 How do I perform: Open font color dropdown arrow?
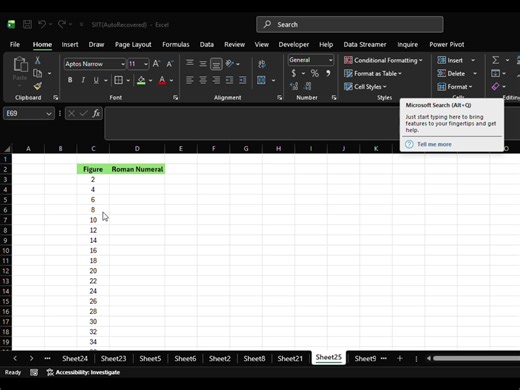coord(171,80)
